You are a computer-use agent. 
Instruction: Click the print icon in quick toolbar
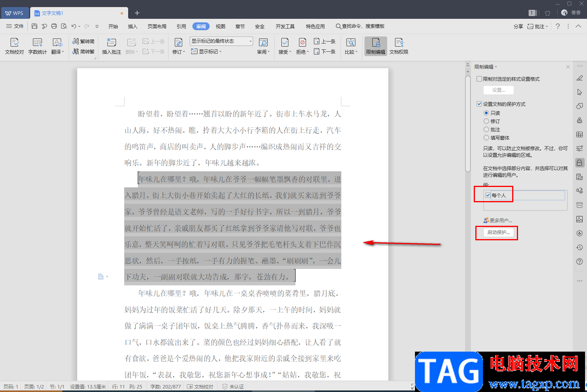(x=54, y=26)
